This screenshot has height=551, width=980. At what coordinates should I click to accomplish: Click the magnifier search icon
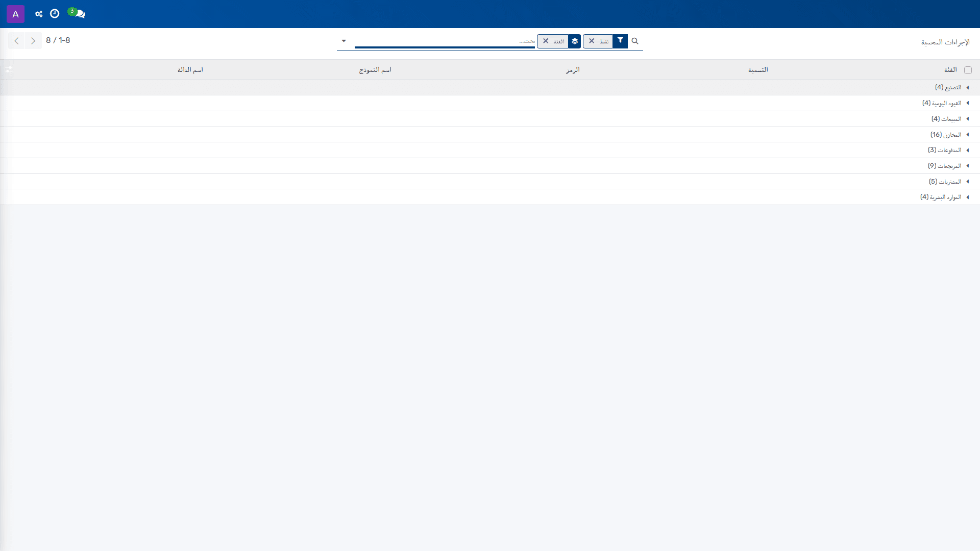click(x=635, y=41)
